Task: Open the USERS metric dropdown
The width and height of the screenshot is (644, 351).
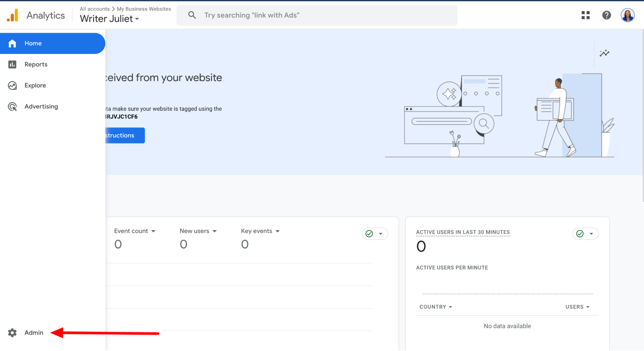Action: tap(577, 307)
